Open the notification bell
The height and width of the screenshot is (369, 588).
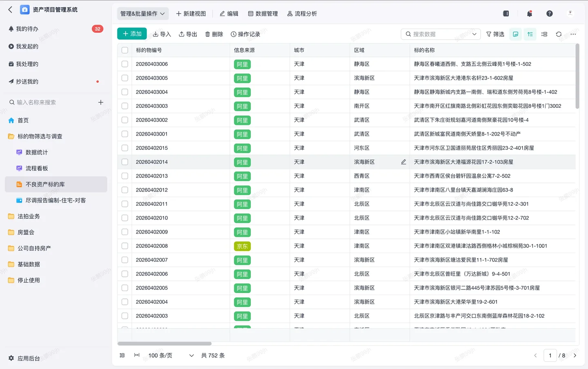pos(530,13)
